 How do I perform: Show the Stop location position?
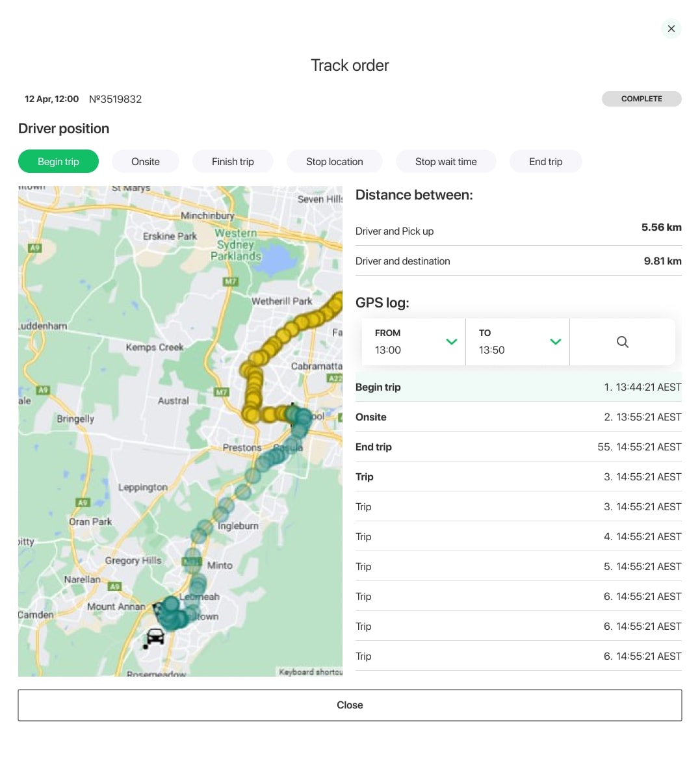[x=334, y=162]
